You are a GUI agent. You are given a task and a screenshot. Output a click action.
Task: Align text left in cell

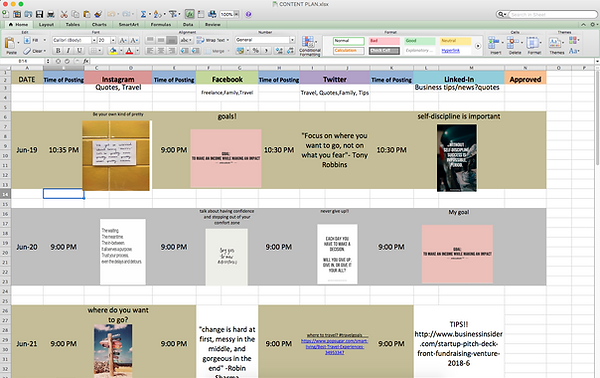150,51
